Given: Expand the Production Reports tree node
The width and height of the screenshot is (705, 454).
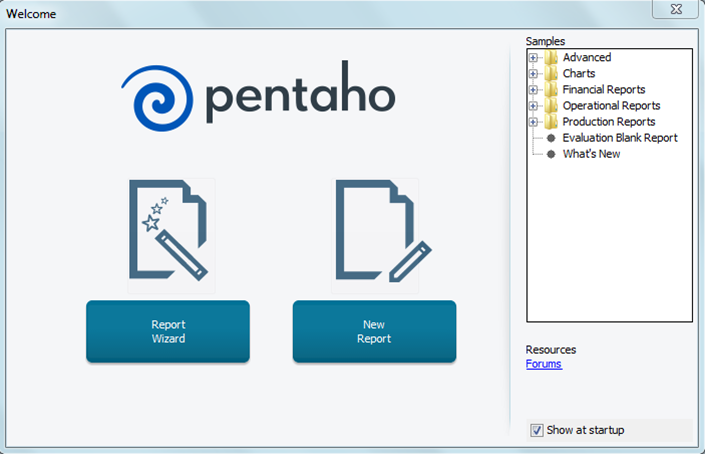Looking at the screenshot, I should tap(534, 122).
